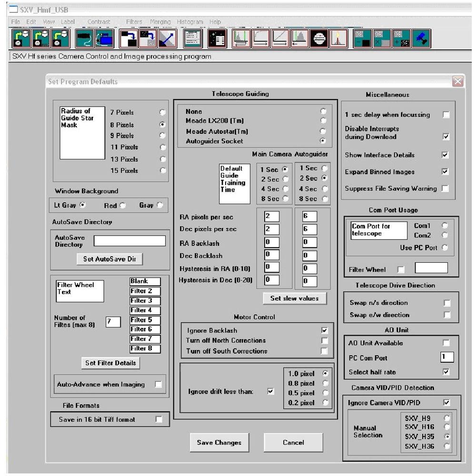
Task: Click the black camera cable toolbar icon
Action: pyautogui.click(x=85, y=39)
